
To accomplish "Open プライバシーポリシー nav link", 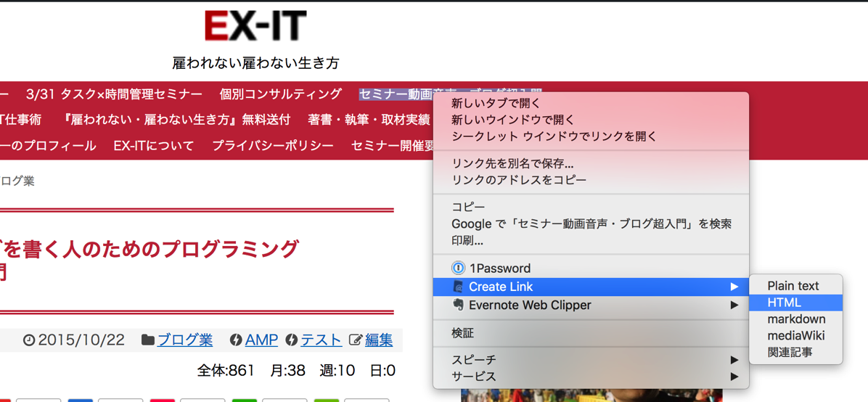I will click(273, 146).
